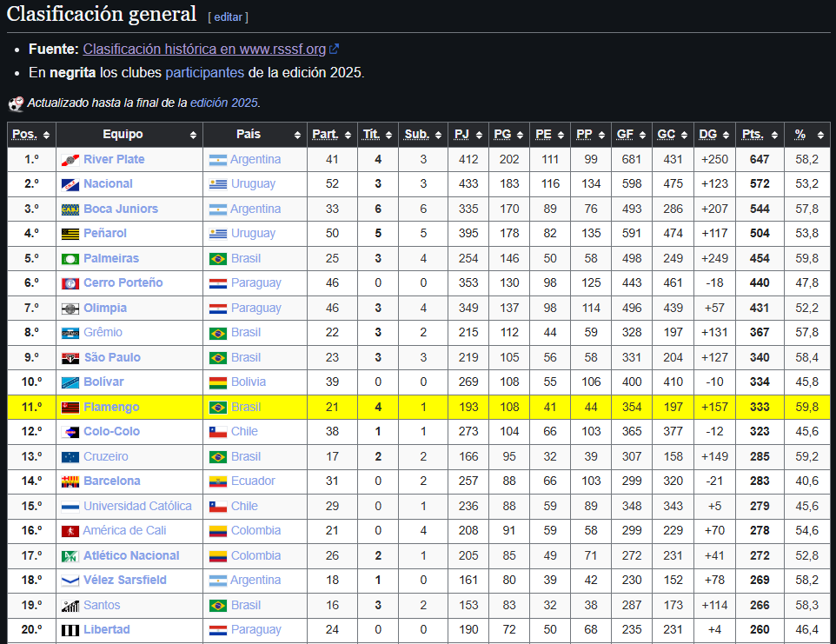Screen dimensions: 836x644
Task: Sort by PE draws column
Action: click(550, 135)
